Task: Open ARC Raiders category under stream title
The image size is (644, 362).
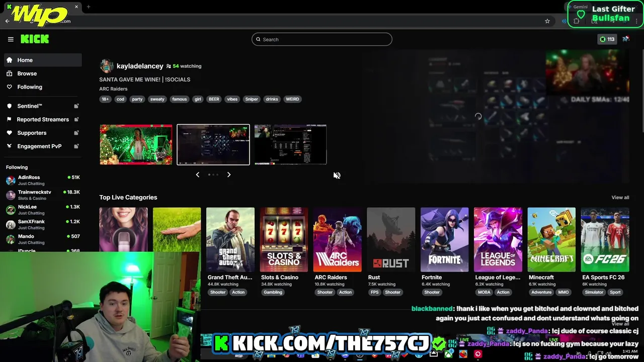Action: tap(113, 89)
